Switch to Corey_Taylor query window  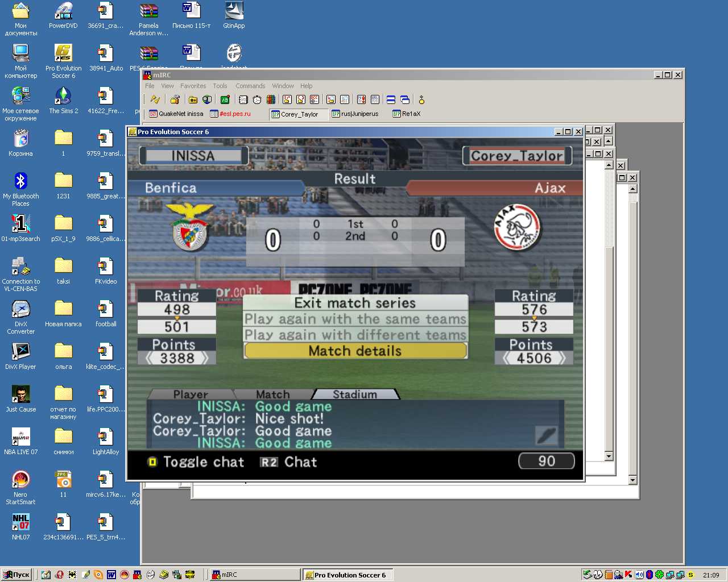pos(299,114)
